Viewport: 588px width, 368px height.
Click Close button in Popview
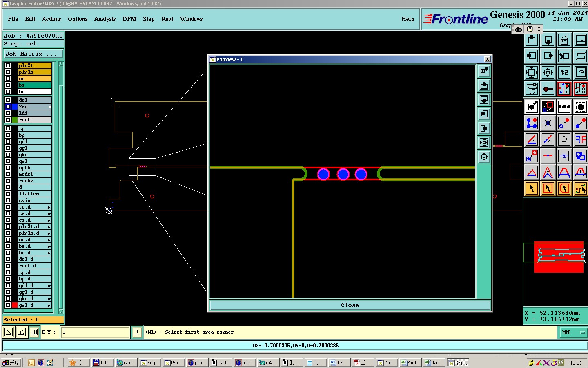click(x=350, y=305)
